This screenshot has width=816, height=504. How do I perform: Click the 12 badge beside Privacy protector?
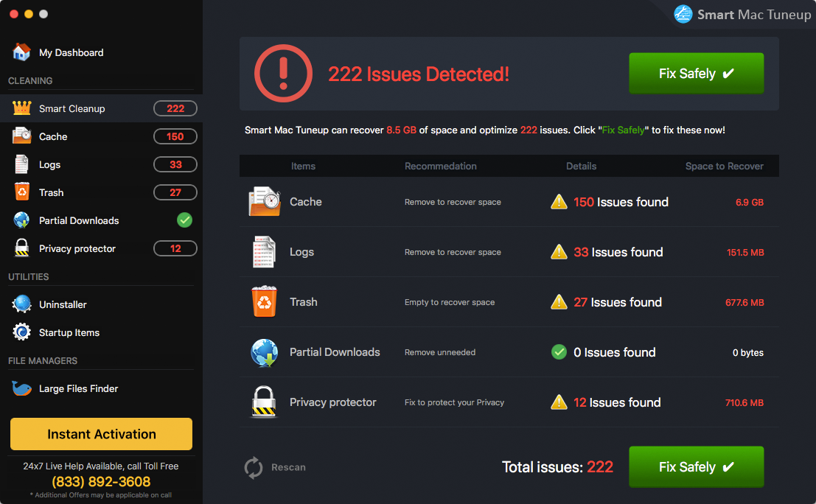click(x=175, y=248)
